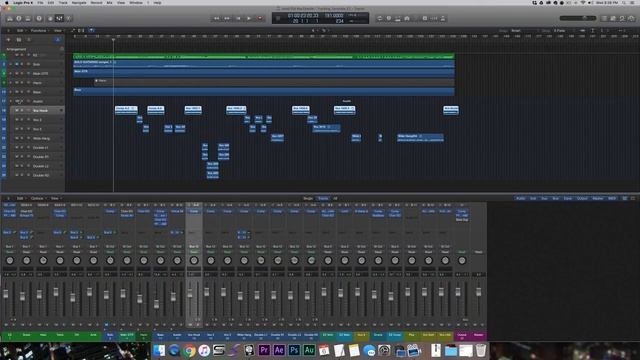This screenshot has height=360, width=640.
Task: Click Go to Beginning in the transport
Action: tap(238, 18)
